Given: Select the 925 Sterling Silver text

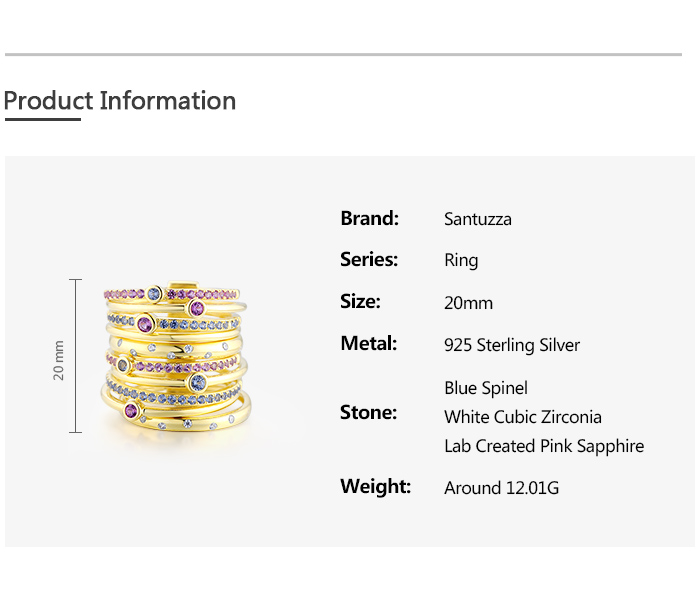Looking at the screenshot, I should point(511,345).
